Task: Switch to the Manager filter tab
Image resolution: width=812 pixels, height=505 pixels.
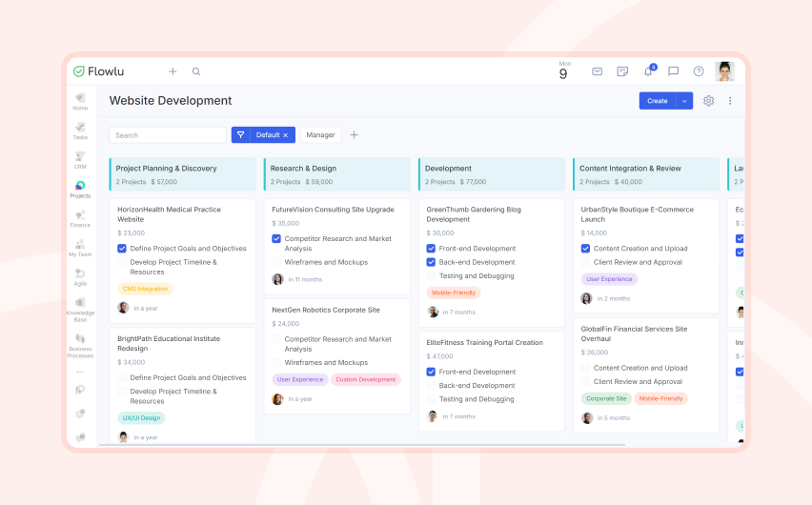Action: pos(320,134)
